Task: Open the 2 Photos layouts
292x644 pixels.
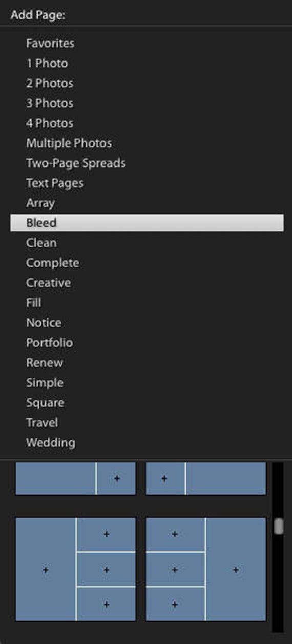Action: point(49,84)
